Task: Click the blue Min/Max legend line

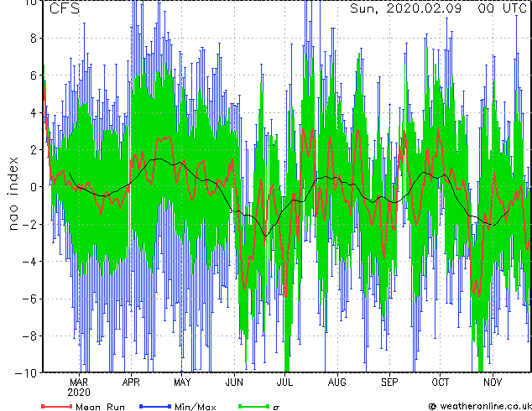Action: click(155, 406)
